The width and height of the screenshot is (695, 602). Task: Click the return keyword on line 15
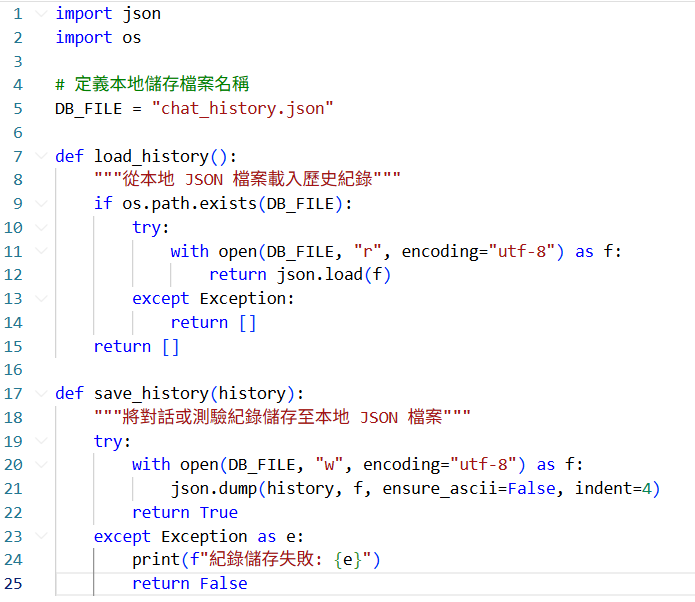(x=122, y=347)
